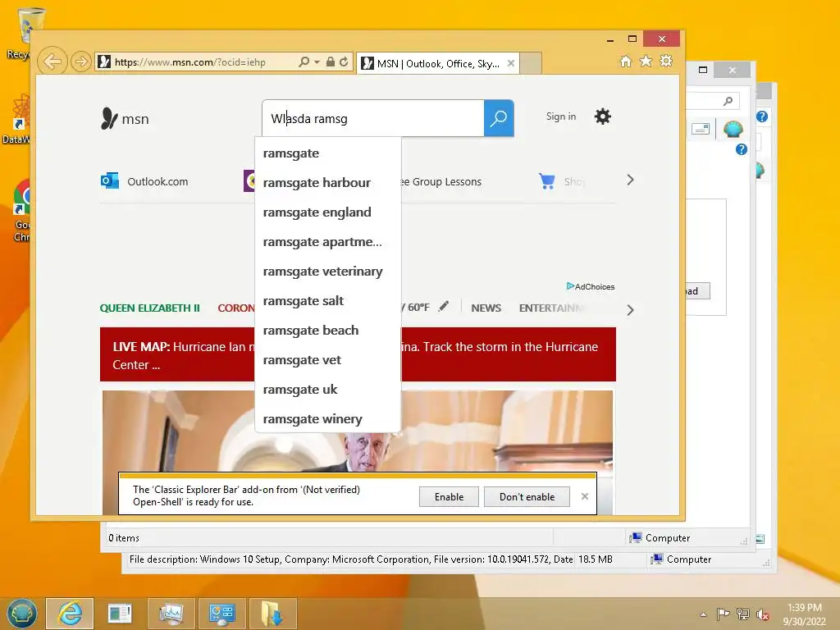Click the Group Lessons link
The image size is (840, 630).
(442, 181)
